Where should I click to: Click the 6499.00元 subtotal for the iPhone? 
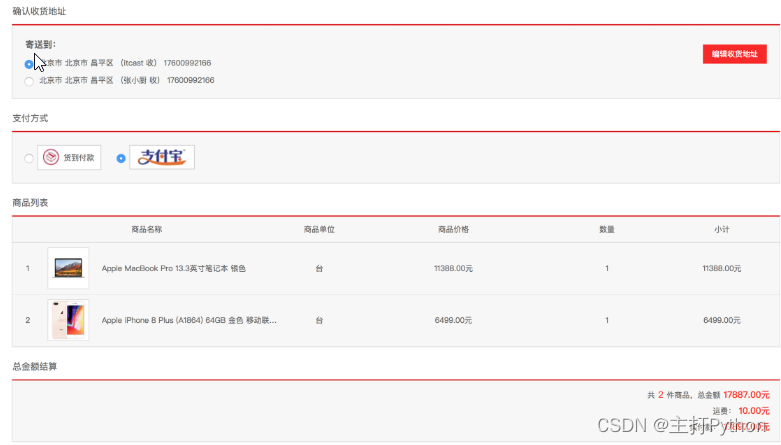pos(722,320)
